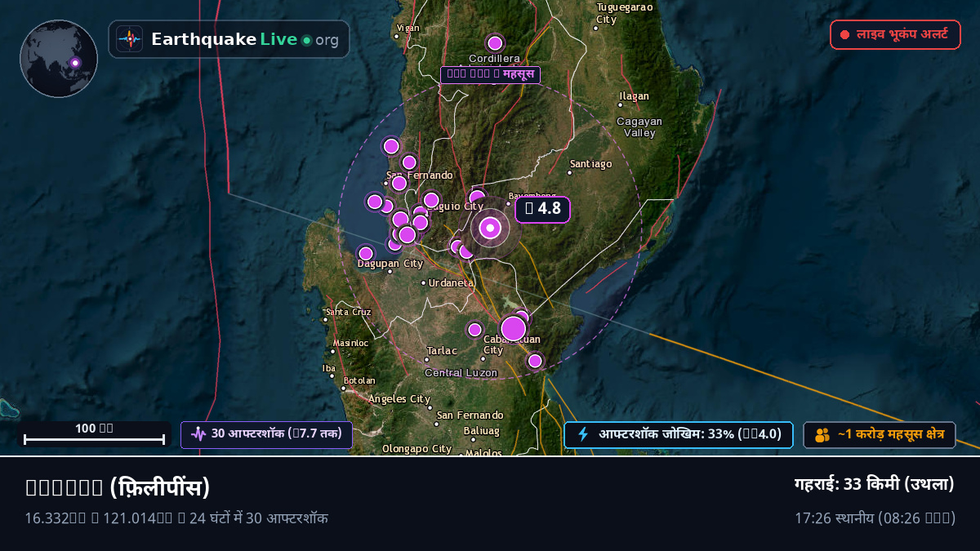Screen dimensions: 980x551
Task: Select the aftershock marker above Dagupan City
Action: (x=366, y=254)
